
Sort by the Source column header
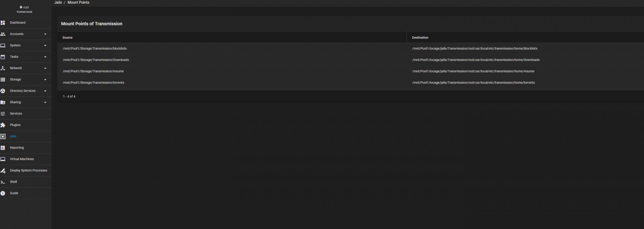67,38
